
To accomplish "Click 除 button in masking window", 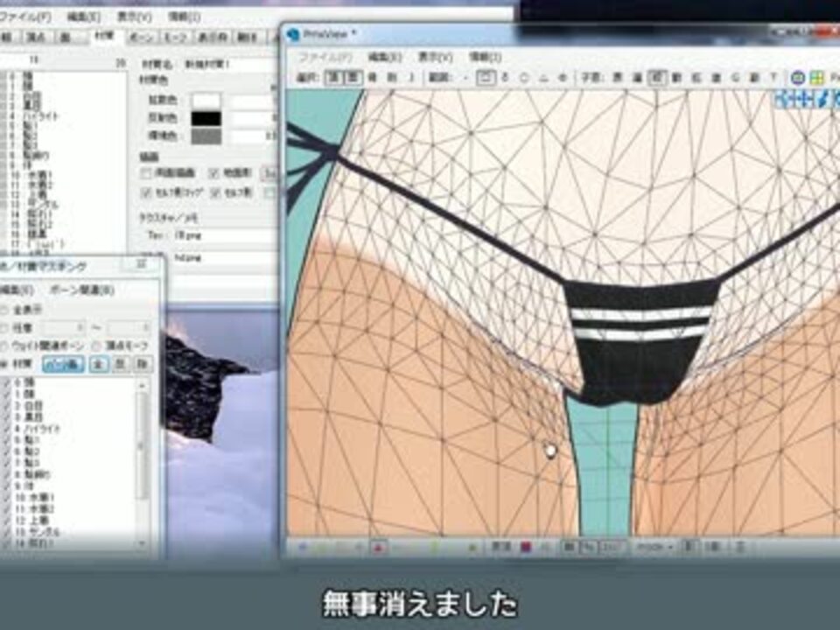I will [142, 364].
